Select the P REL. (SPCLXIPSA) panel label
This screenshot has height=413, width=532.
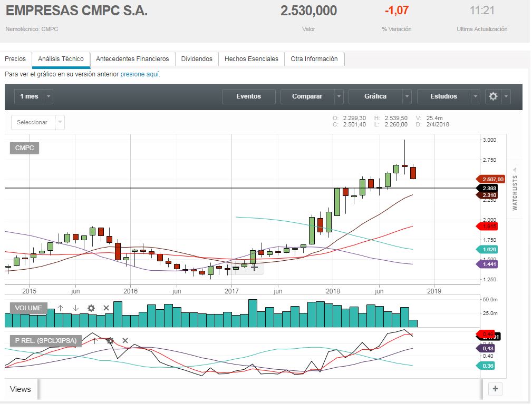(46, 340)
